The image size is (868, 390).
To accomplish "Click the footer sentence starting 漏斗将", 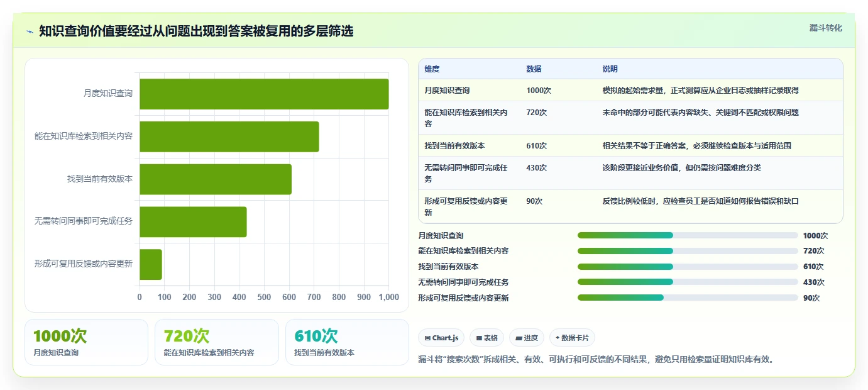I will [598, 359].
